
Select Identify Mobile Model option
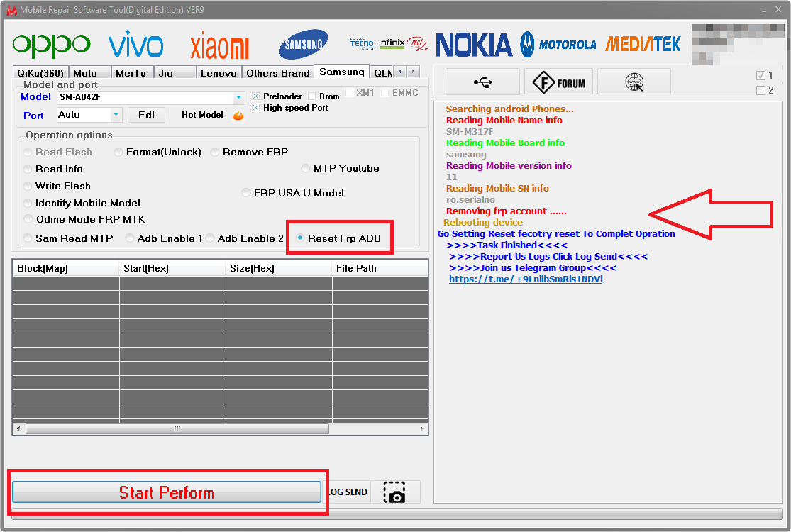click(28, 203)
